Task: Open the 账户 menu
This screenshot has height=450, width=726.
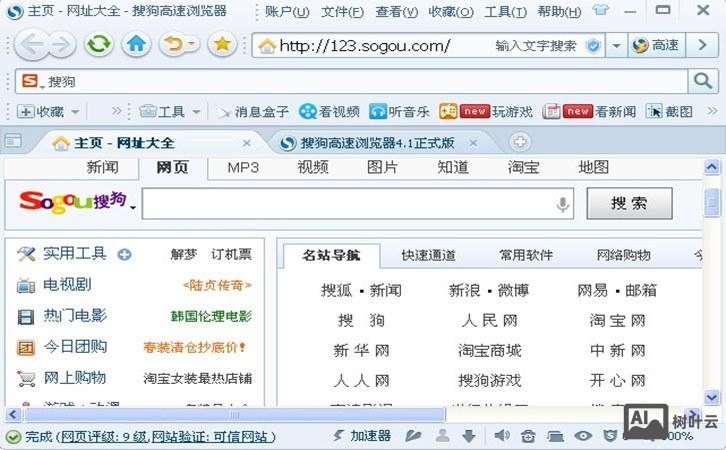Action: click(287, 11)
